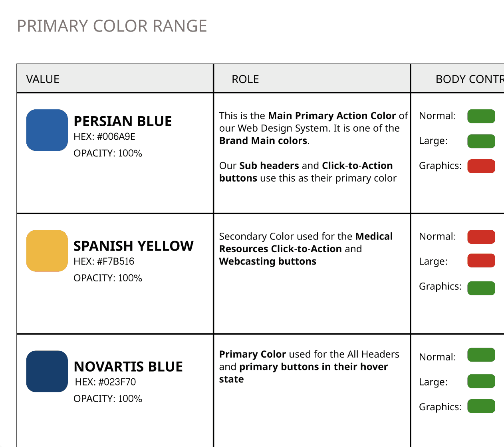Click the HEX #006A9E value text
The width and height of the screenshot is (504, 447).
click(104, 137)
